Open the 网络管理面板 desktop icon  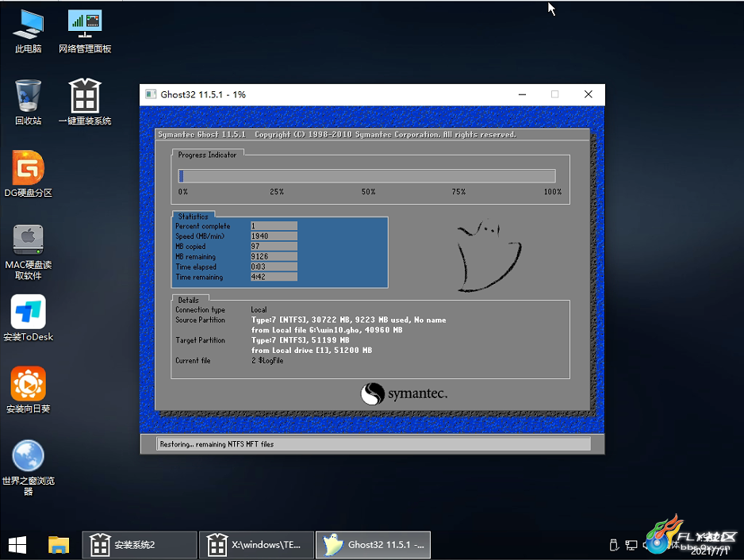(85, 31)
